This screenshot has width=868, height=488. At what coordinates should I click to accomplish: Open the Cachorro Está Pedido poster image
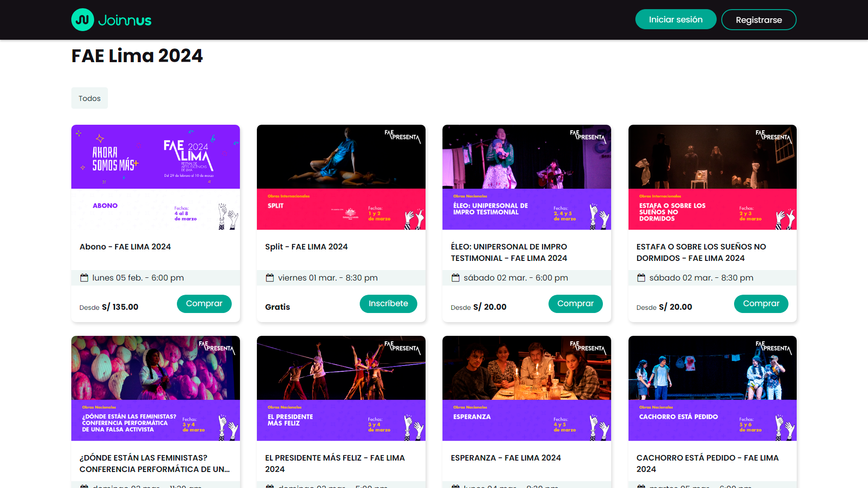(x=712, y=388)
